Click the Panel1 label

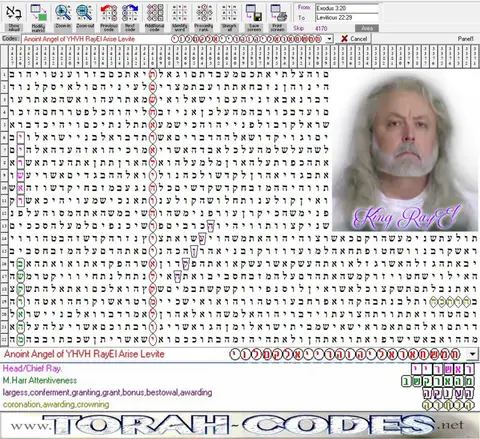click(x=465, y=39)
